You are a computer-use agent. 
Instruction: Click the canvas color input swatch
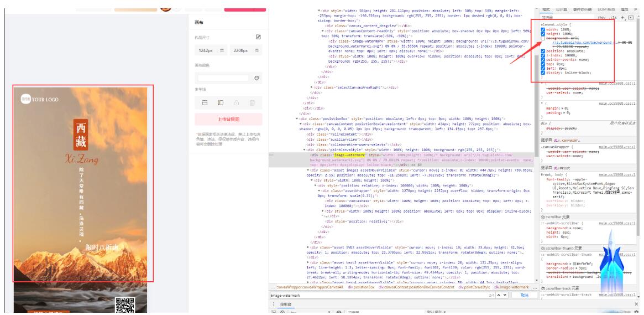[x=223, y=78]
